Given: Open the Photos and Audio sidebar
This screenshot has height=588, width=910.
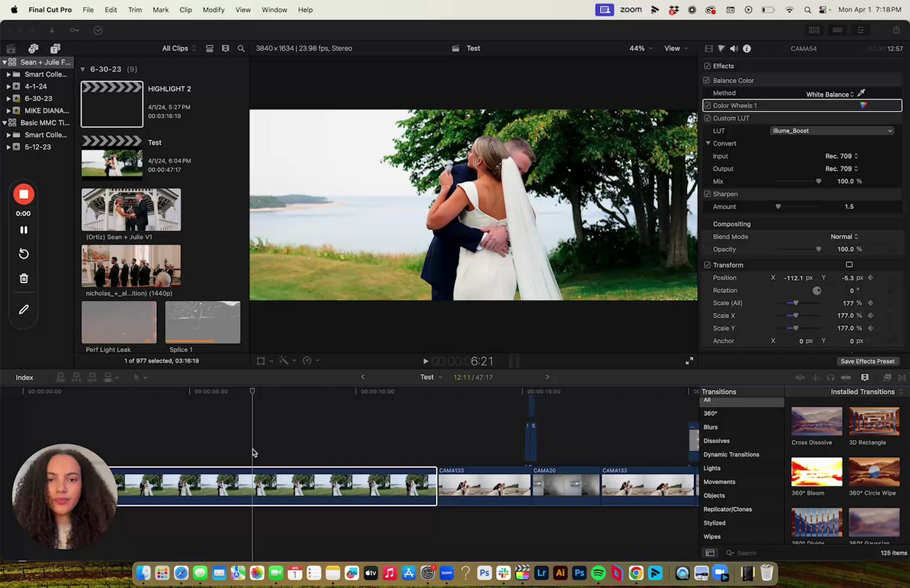Looking at the screenshot, I should click(x=33, y=48).
